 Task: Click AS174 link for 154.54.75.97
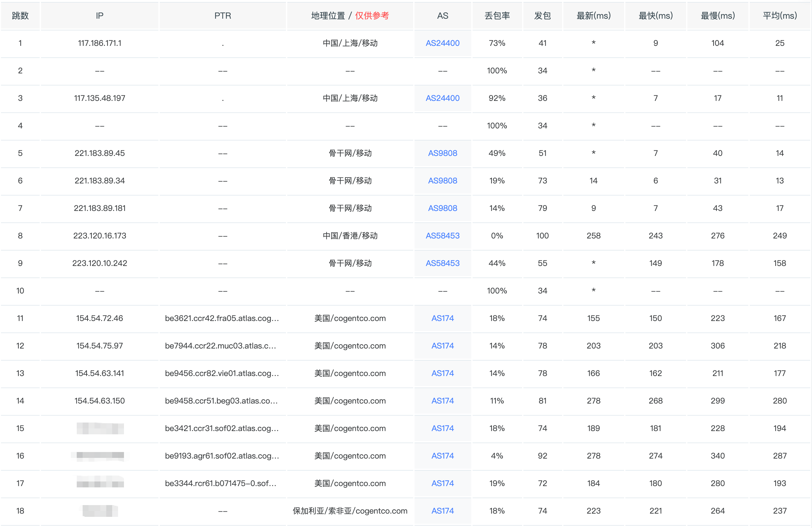[x=442, y=346]
